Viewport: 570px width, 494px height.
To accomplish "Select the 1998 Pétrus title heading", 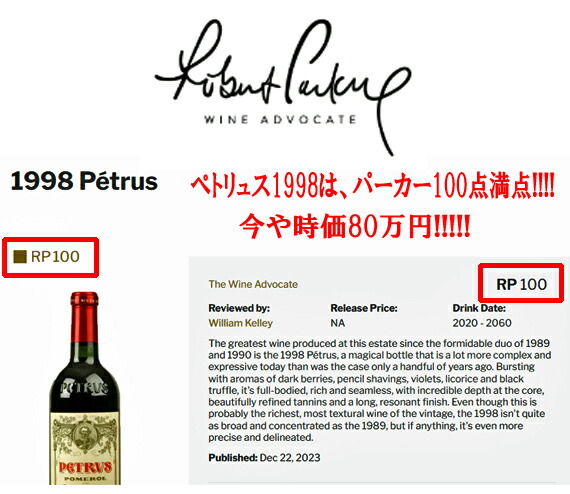I will [84, 181].
